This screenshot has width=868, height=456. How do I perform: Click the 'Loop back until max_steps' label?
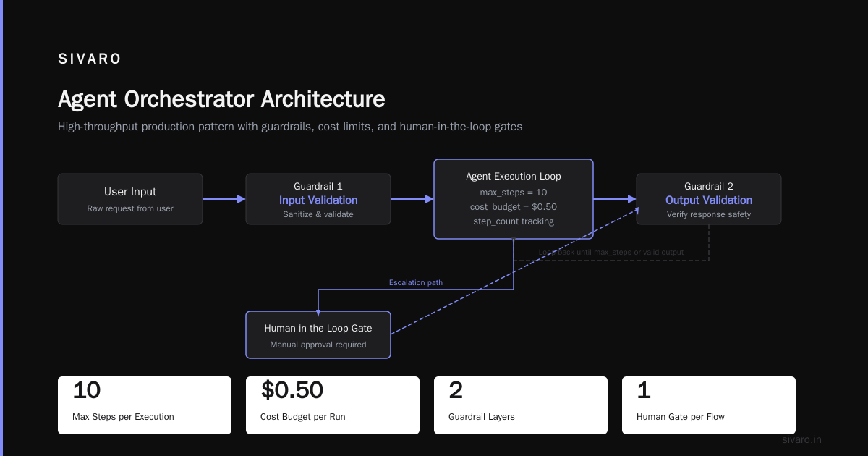click(611, 253)
